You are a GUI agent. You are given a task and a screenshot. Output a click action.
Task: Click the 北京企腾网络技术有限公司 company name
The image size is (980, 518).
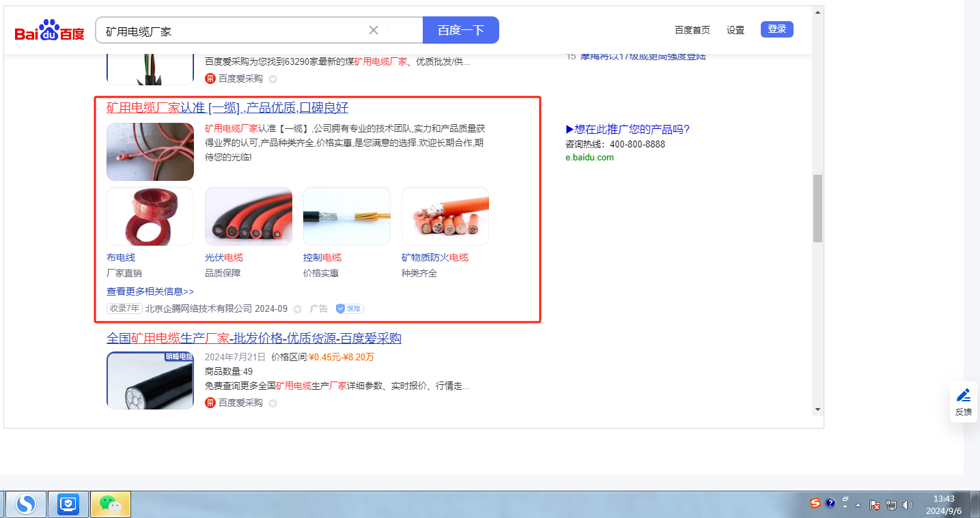pyautogui.click(x=199, y=309)
